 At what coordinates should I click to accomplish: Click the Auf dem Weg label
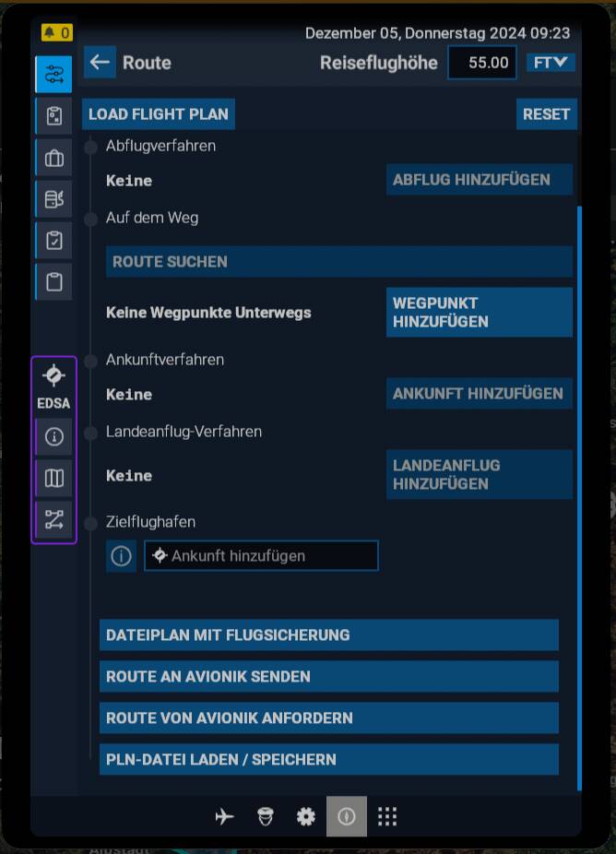coord(152,218)
